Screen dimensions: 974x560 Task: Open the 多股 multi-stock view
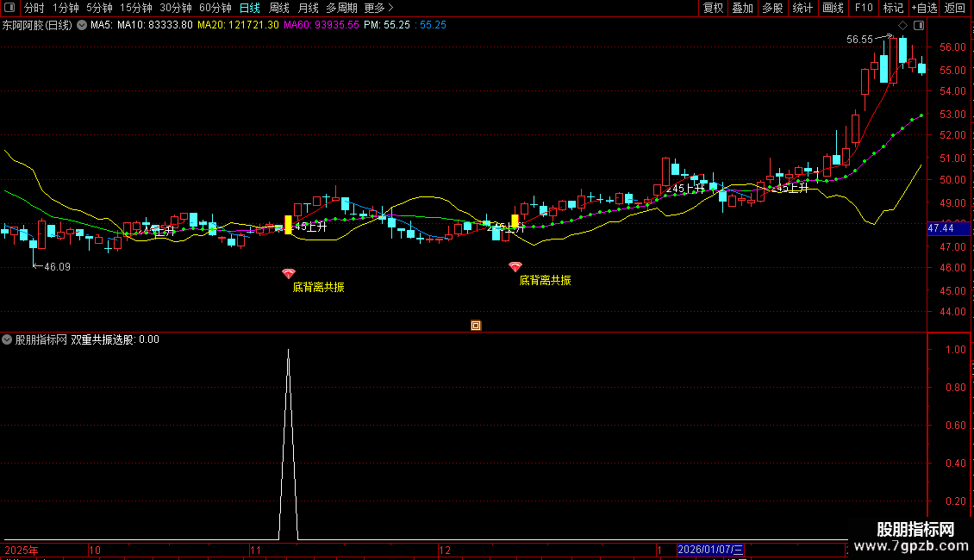tap(772, 8)
